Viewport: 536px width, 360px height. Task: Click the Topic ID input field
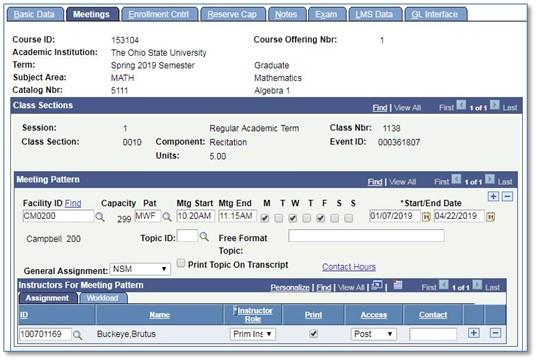point(187,236)
